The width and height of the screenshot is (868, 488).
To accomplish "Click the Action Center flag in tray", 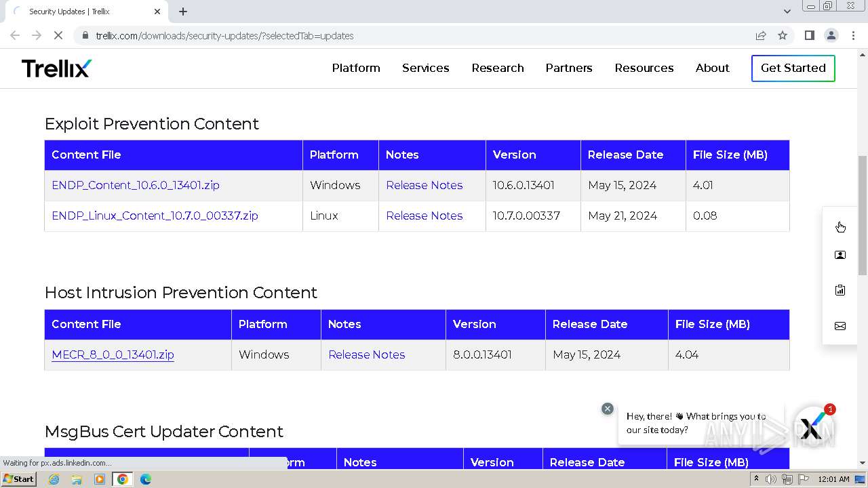I will tap(803, 479).
